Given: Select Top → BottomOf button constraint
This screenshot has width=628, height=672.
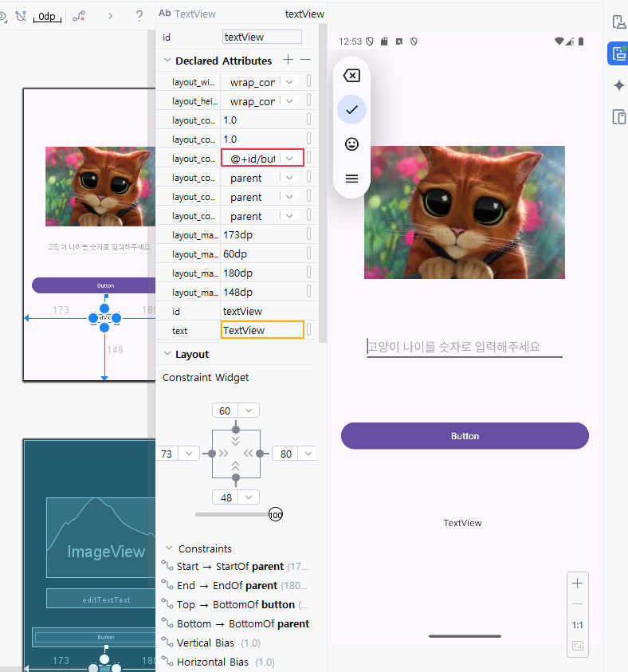Looking at the screenshot, I should 236,604.
